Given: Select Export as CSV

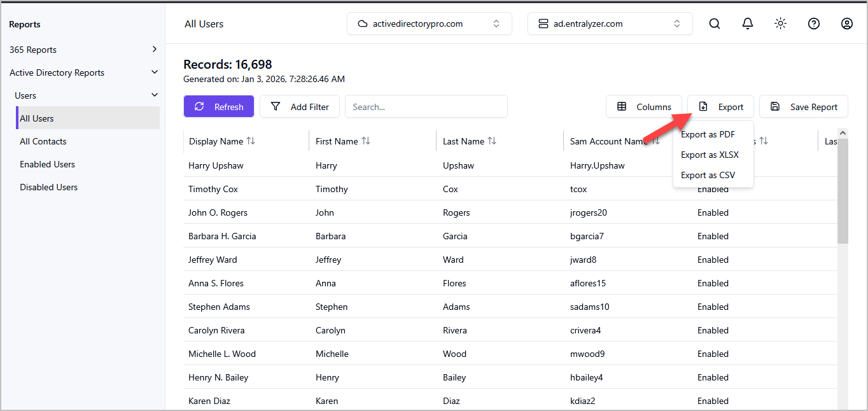Looking at the screenshot, I should tap(708, 175).
